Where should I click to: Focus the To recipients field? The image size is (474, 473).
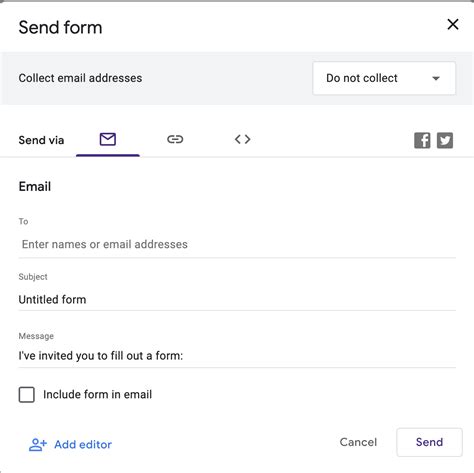click(x=237, y=244)
